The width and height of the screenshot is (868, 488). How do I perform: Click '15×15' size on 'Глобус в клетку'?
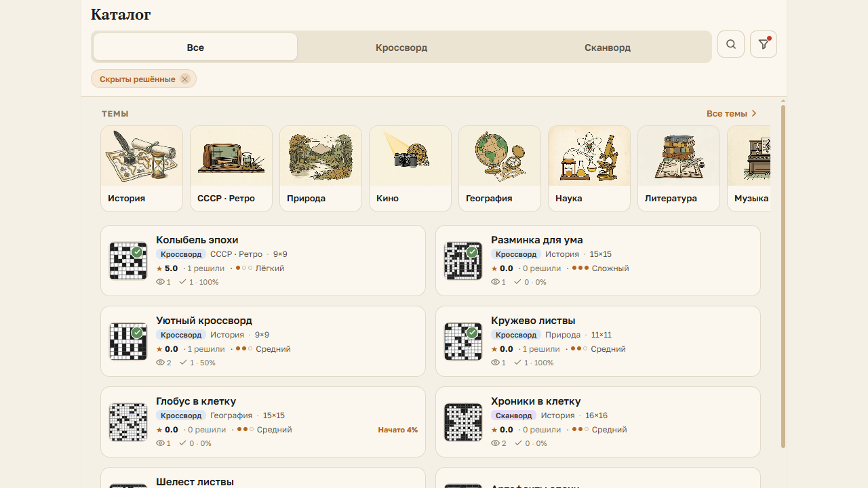pos(273,415)
